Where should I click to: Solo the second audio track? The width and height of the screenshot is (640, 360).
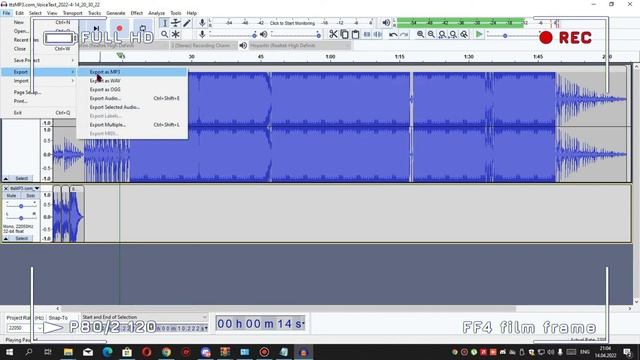point(31,196)
